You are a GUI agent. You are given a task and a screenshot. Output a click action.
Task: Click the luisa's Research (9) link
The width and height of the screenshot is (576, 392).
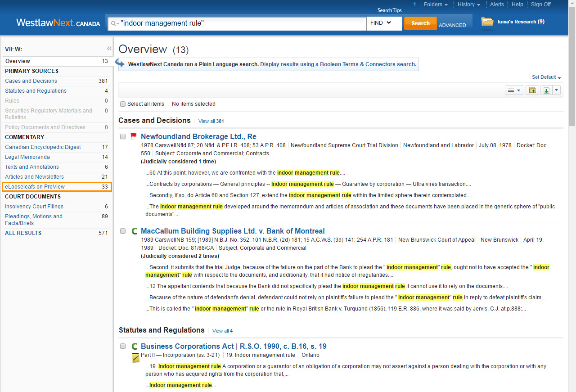coord(521,22)
